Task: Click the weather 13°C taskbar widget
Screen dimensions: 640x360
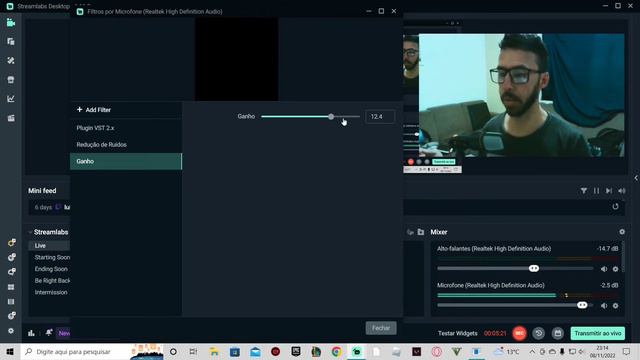Action: (x=507, y=351)
